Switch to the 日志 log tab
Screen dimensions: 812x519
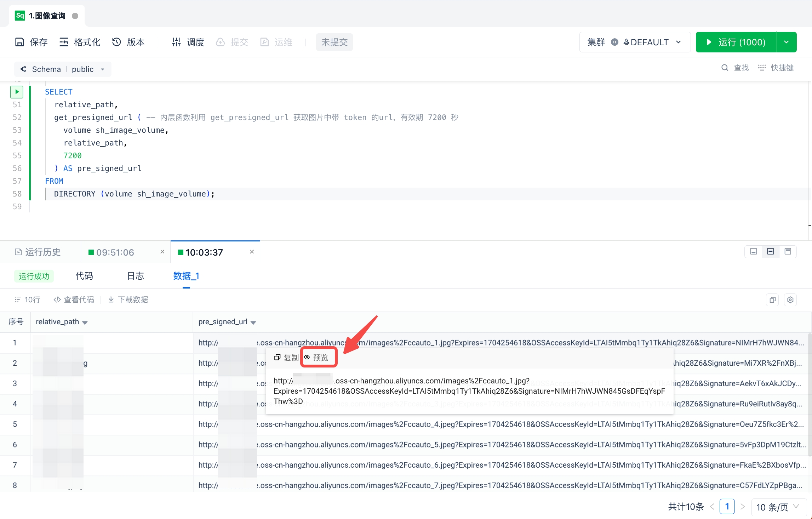coord(135,276)
